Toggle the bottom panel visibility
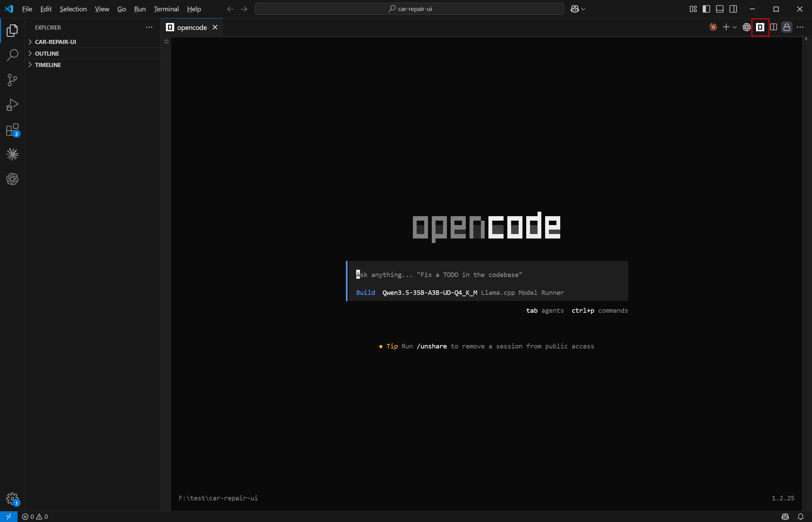The image size is (812, 522). (720, 9)
